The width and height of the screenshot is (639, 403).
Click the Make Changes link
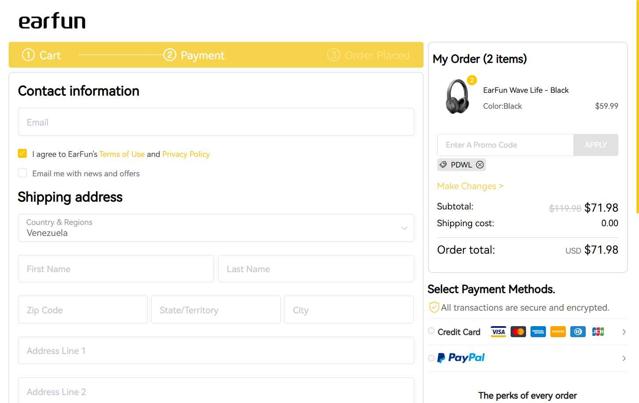click(470, 186)
